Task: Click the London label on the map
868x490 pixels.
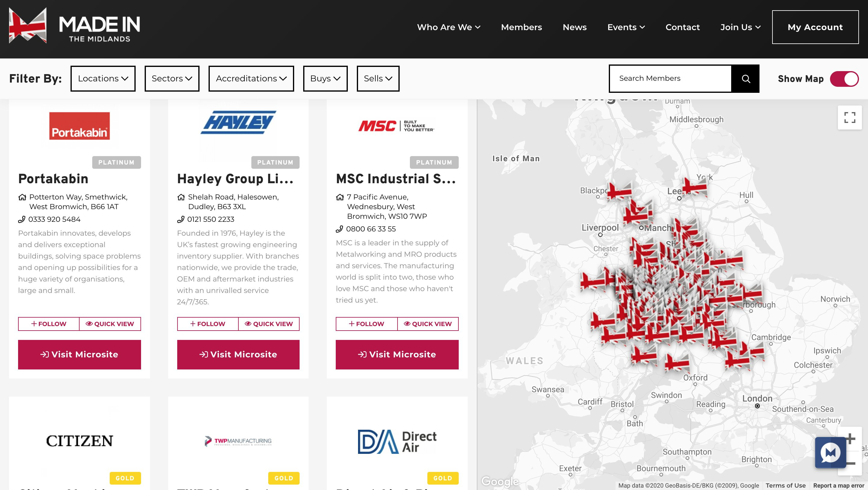Action: coord(757,399)
